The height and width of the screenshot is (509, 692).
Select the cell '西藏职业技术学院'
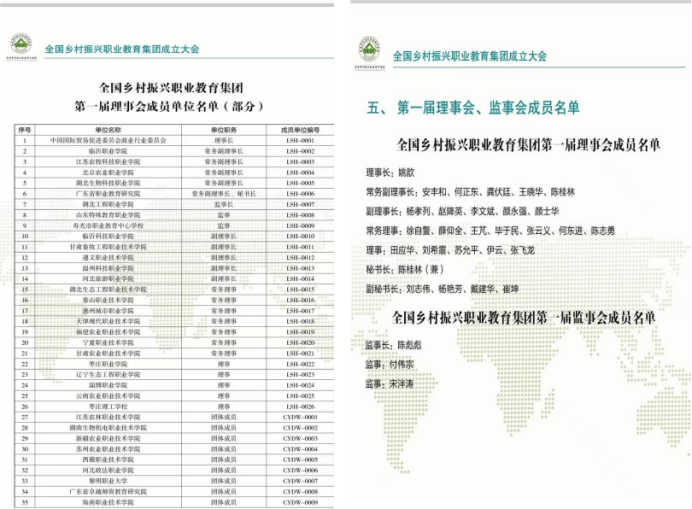pyautogui.click(x=108, y=460)
